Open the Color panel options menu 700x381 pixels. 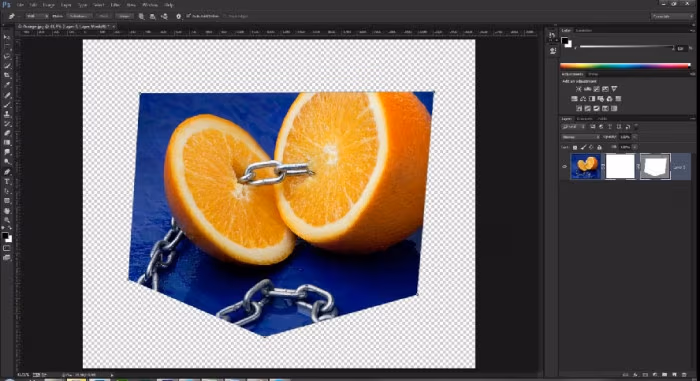[692, 30]
